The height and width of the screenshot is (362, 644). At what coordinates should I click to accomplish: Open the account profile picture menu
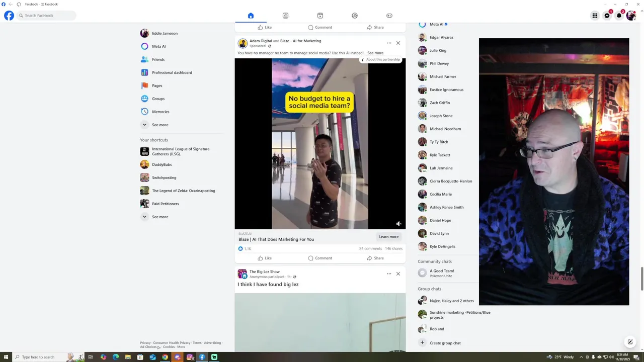coord(631,16)
